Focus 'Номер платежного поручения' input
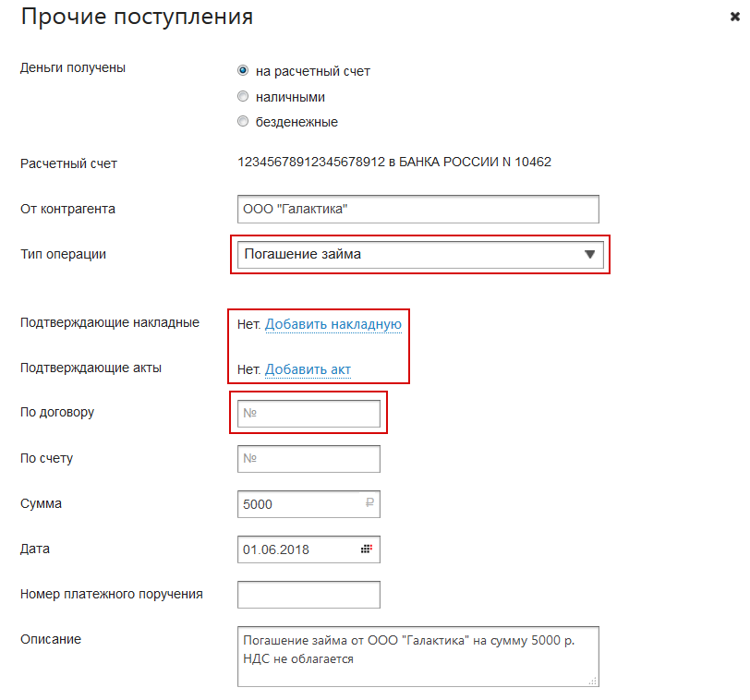 (x=308, y=594)
